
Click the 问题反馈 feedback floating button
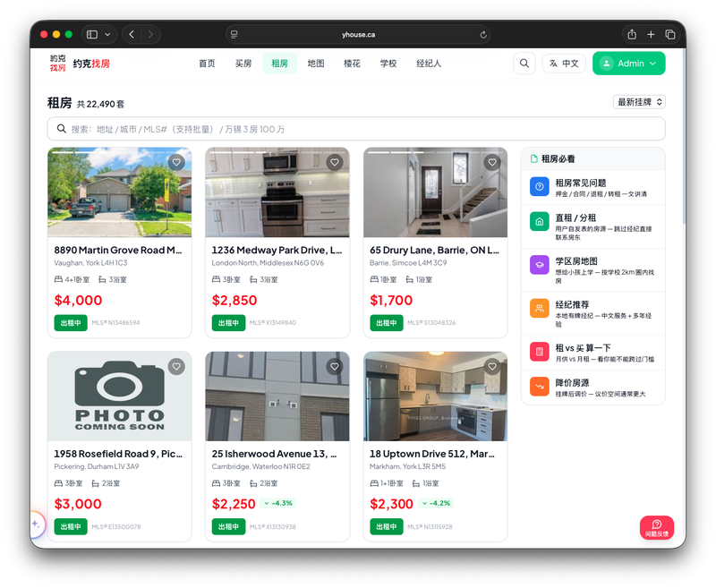click(x=657, y=528)
